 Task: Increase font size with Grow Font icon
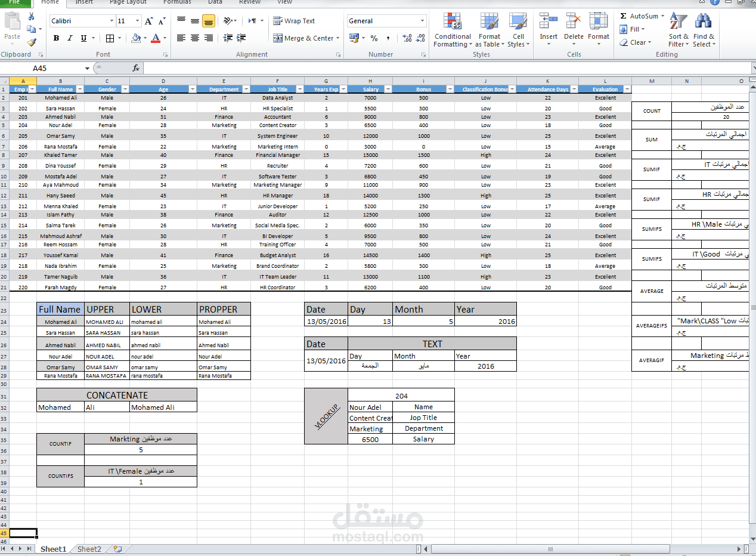pos(149,21)
